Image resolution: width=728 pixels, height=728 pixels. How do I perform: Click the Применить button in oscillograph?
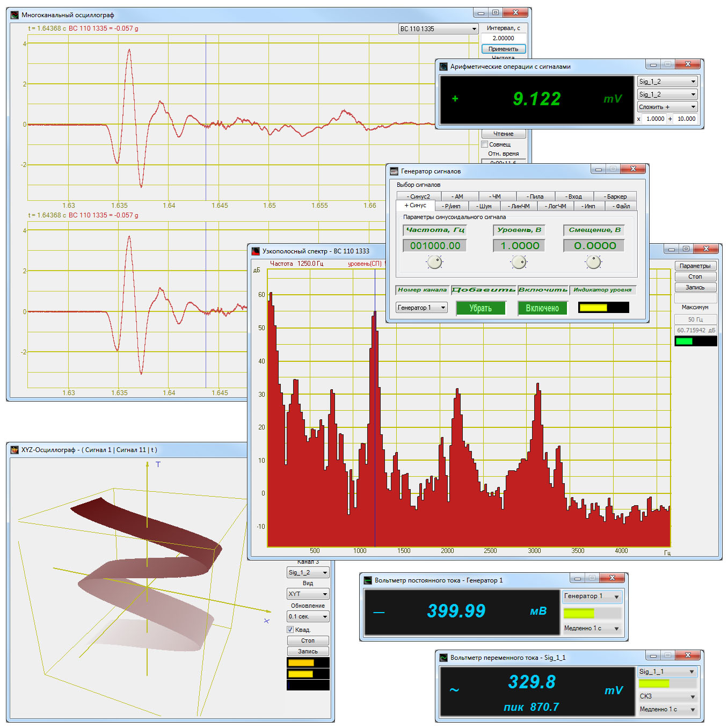pyautogui.click(x=504, y=49)
